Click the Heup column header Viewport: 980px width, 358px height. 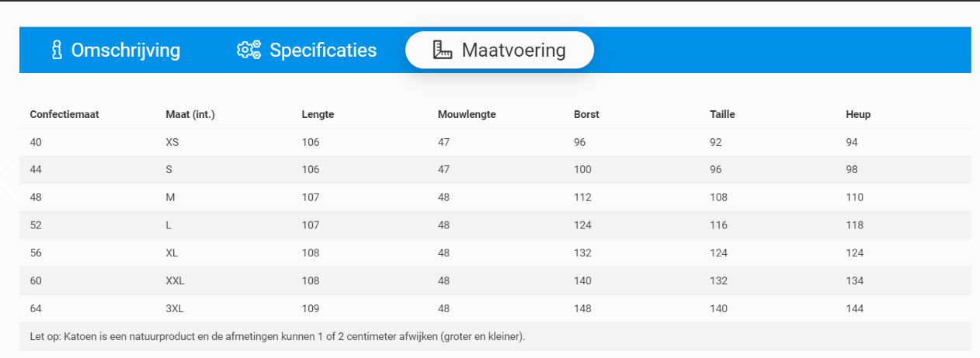point(858,114)
